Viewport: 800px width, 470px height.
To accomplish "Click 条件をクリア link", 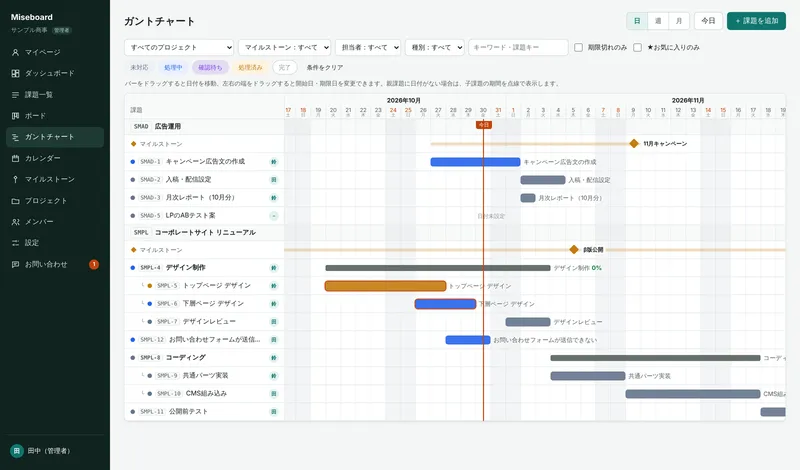I will pos(324,67).
